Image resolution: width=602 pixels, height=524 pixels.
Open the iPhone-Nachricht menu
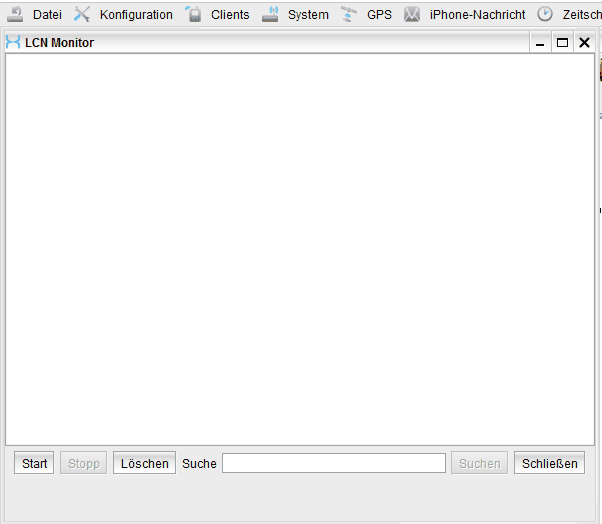coord(477,15)
